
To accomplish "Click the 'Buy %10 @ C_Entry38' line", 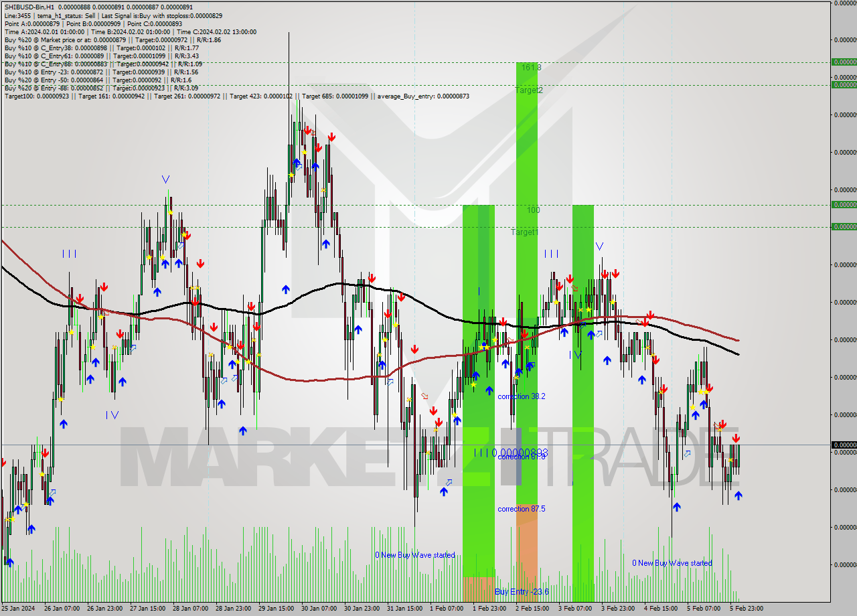I will pyautogui.click(x=102, y=48).
